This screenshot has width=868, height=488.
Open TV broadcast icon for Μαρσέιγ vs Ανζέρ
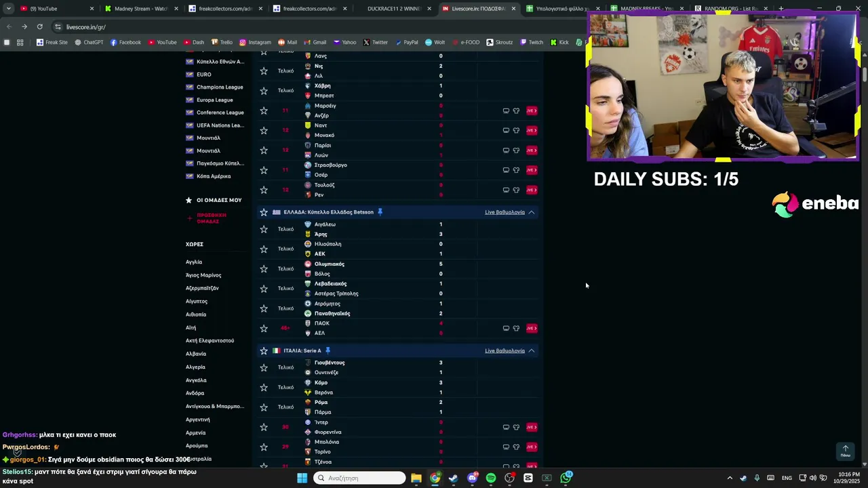[x=506, y=110]
